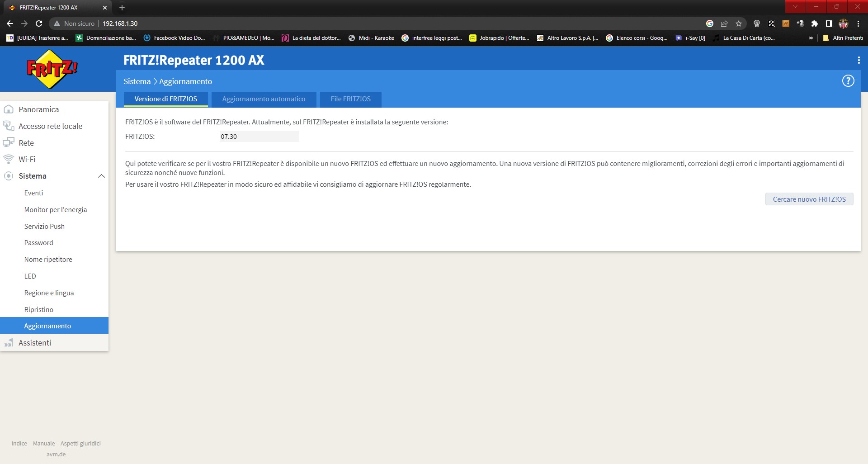Click the browser forward arrow

pyautogui.click(x=24, y=24)
